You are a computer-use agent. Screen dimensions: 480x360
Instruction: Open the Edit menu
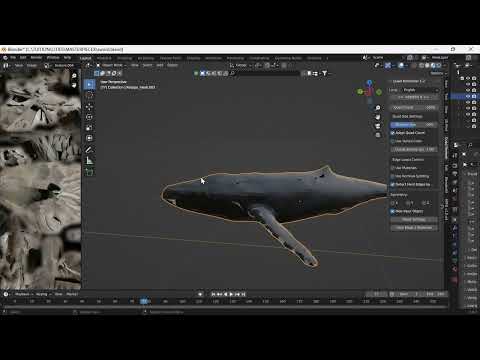[x=23, y=58]
